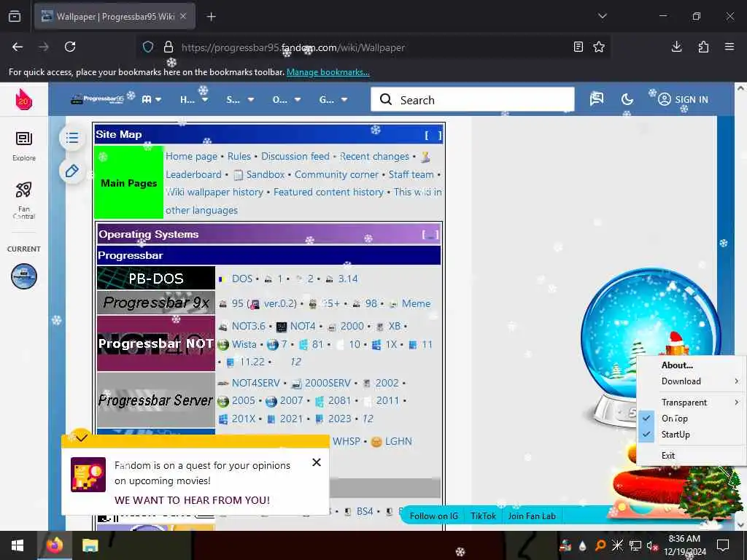747x560 pixels.
Task: Open Fan Central rocket icon
Action: pyautogui.click(x=24, y=200)
